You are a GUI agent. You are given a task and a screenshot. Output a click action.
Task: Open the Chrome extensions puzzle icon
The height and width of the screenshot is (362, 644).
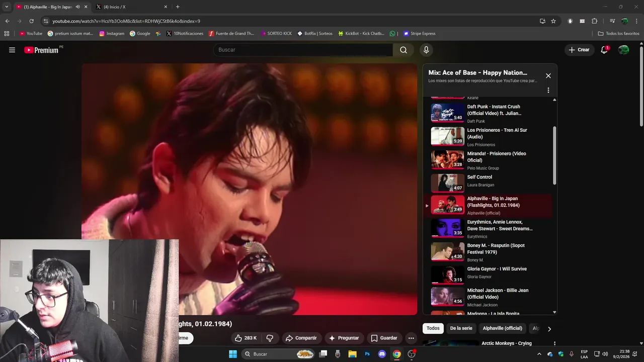coord(595,21)
